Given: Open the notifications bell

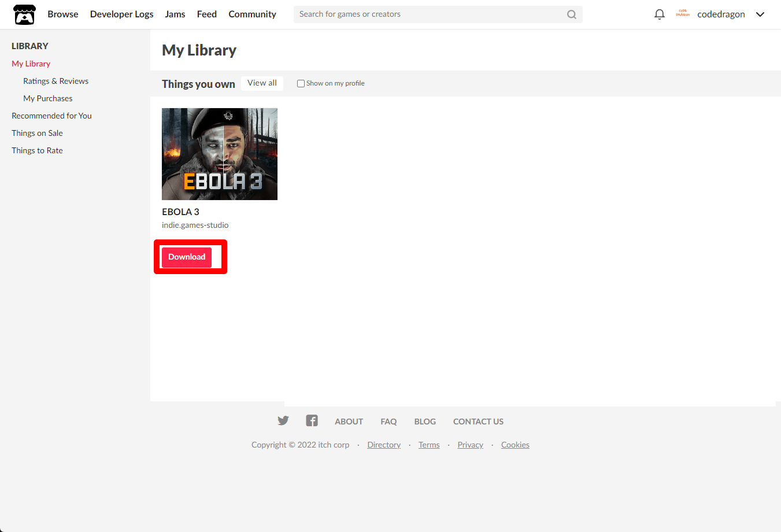Looking at the screenshot, I should point(660,14).
